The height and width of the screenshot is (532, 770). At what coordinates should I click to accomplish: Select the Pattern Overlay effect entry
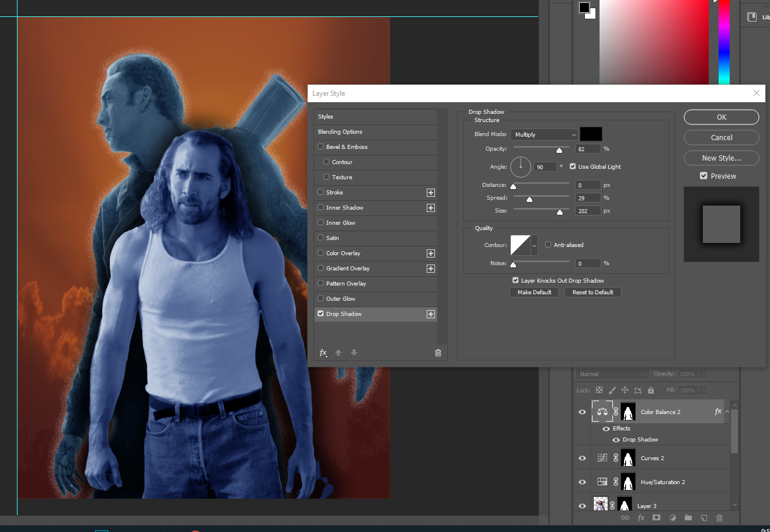point(376,284)
